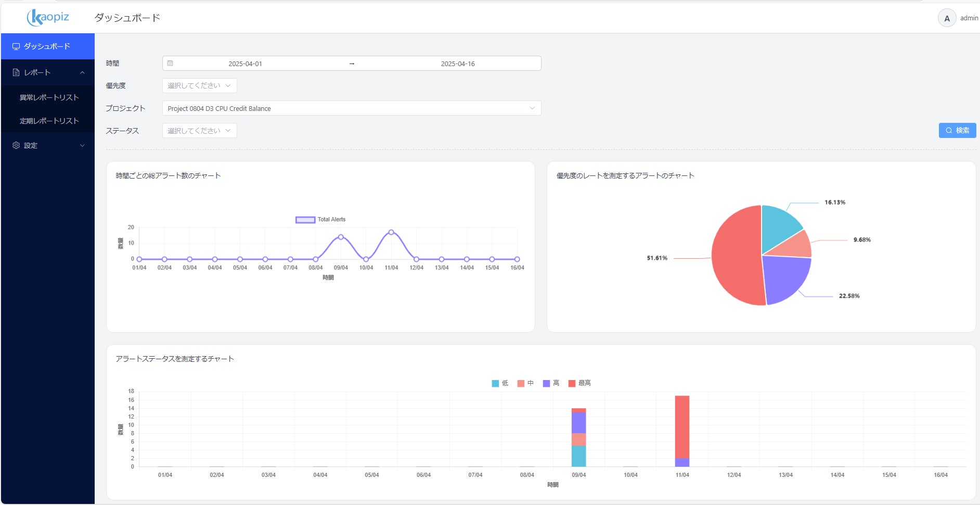Toggle the Total Alerts legend item
This screenshot has height=505, width=980.
pos(320,220)
